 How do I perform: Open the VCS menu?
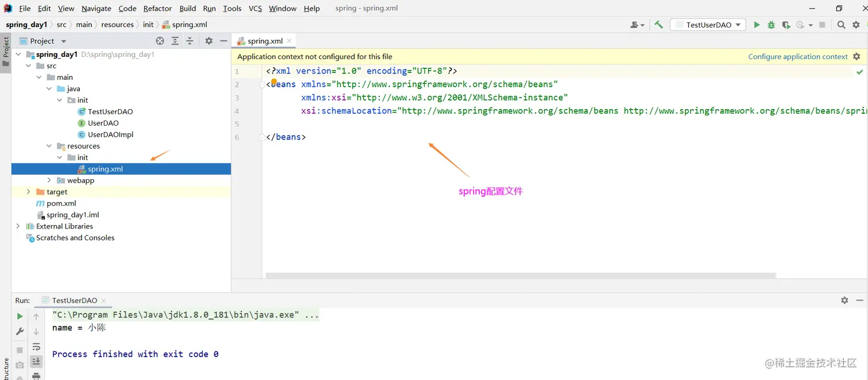coord(255,9)
